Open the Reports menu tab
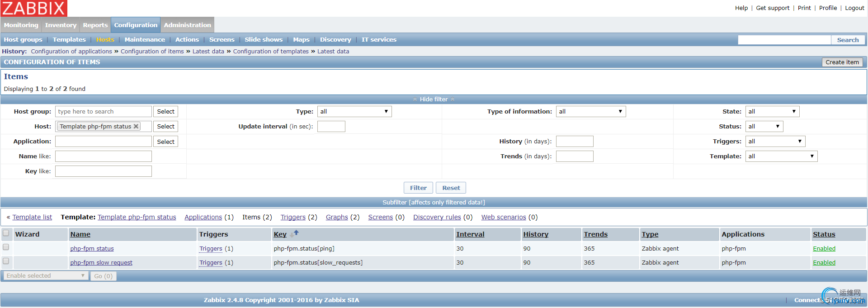This screenshot has width=868, height=308. coord(95,25)
